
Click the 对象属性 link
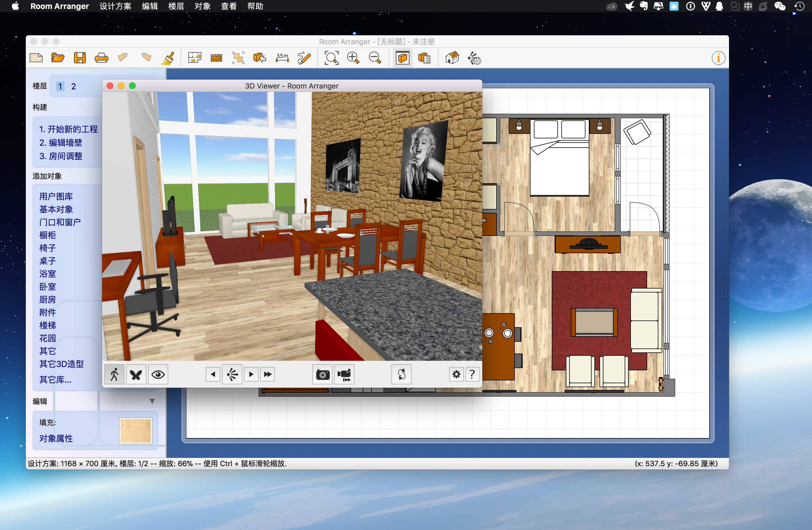click(x=56, y=438)
